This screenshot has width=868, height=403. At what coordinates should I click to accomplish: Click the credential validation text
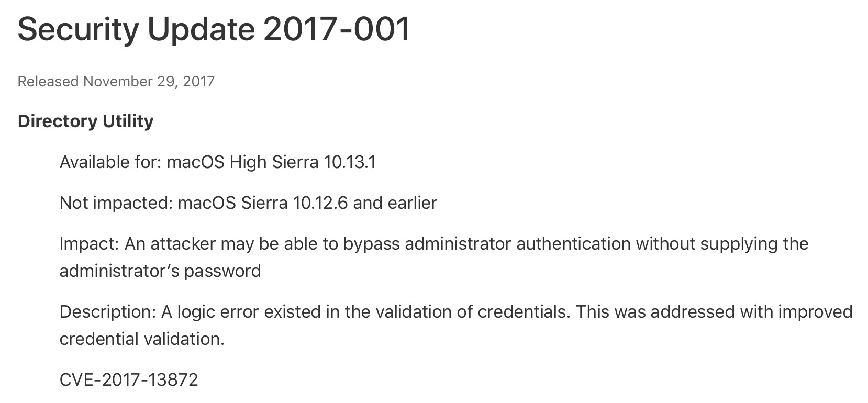coord(142,339)
